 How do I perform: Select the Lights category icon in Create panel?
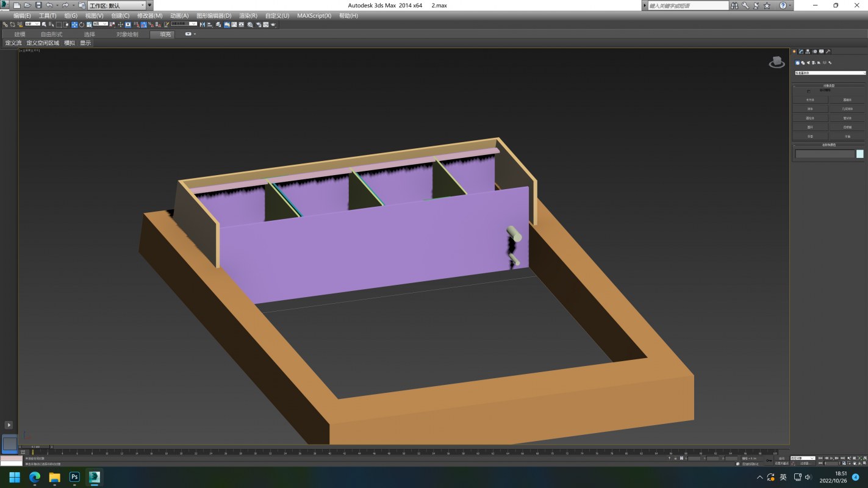pyautogui.click(x=808, y=63)
